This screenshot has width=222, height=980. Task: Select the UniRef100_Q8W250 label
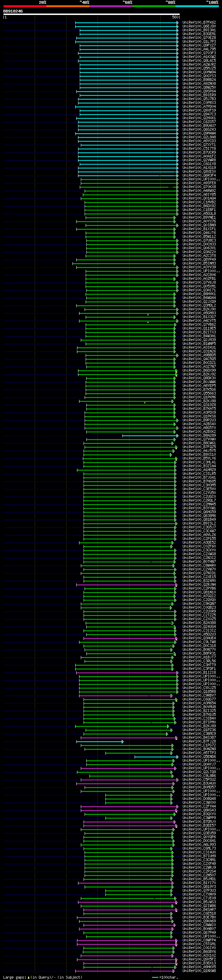199,87
